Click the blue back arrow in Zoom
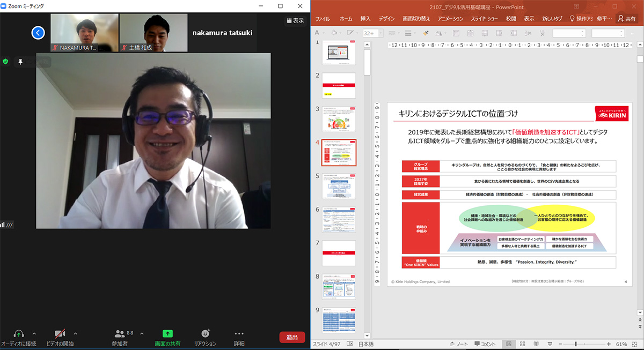 coord(38,33)
